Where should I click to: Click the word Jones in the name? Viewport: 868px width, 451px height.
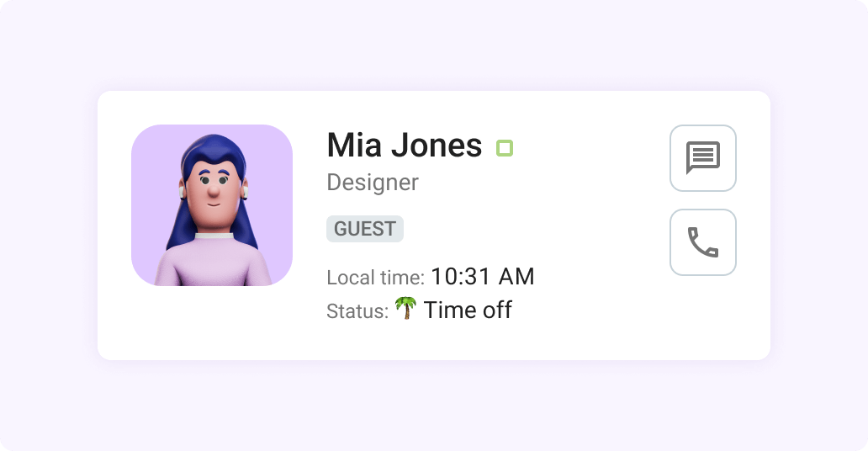click(x=437, y=146)
